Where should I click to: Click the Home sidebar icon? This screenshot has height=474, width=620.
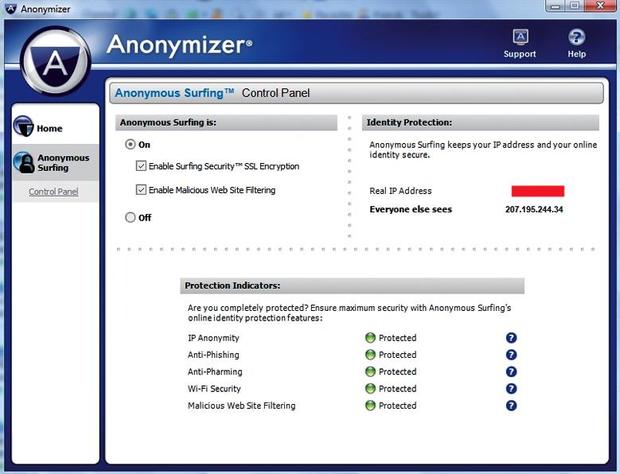pos(23,128)
